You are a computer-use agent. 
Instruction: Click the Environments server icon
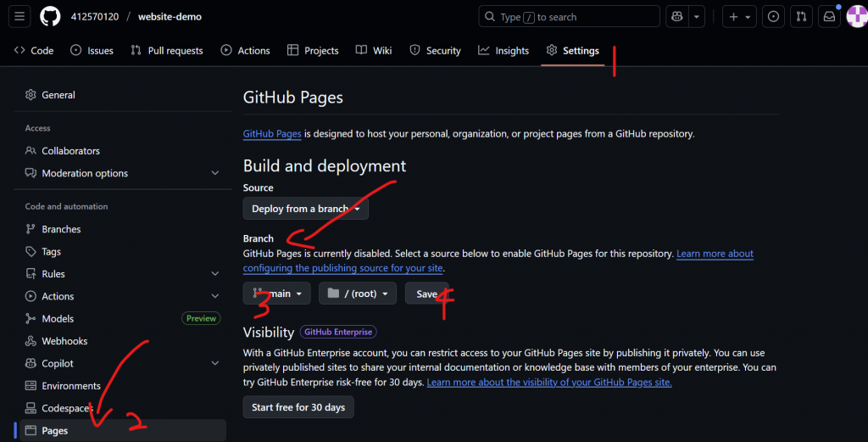pos(31,386)
